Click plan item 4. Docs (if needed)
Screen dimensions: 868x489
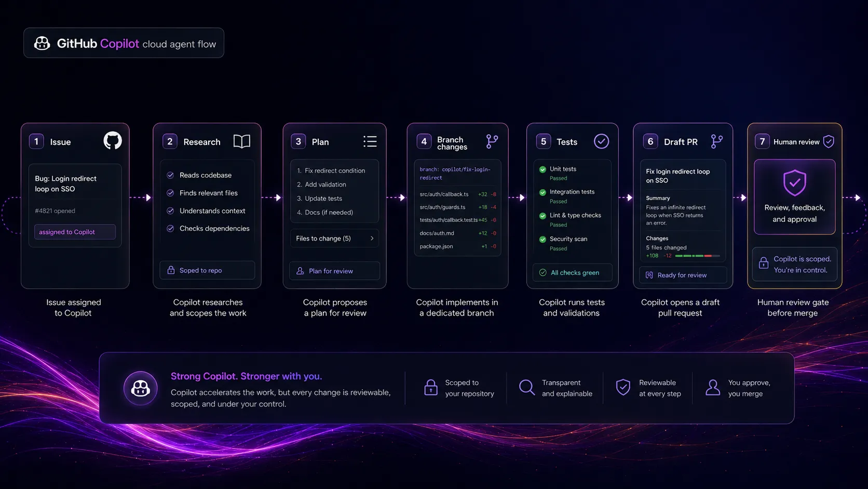[325, 212]
